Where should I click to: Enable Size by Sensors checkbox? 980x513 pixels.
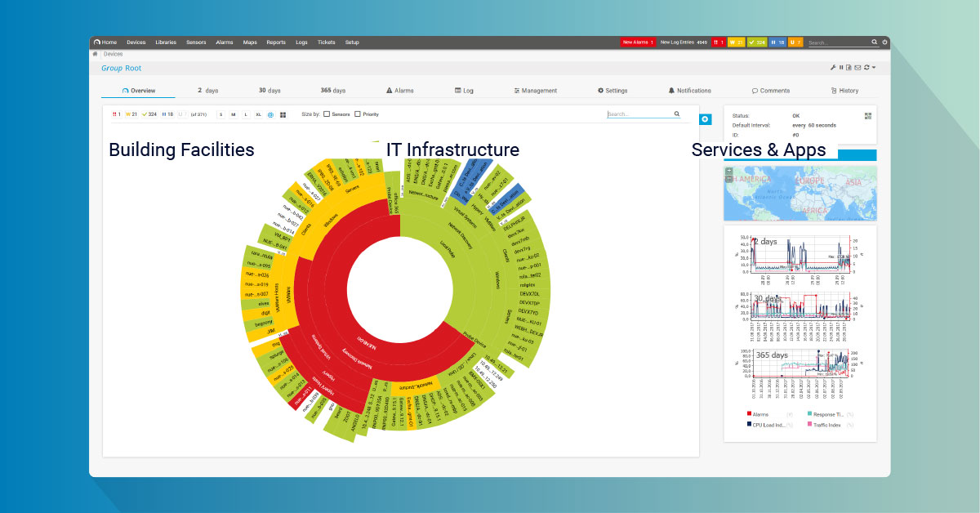point(327,114)
